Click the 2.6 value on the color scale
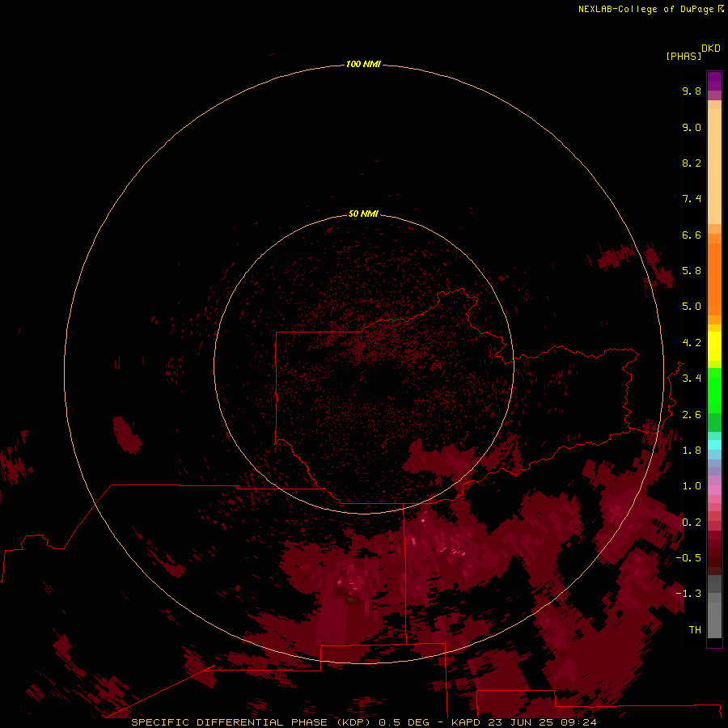The image size is (728, 728). [692, 415]
